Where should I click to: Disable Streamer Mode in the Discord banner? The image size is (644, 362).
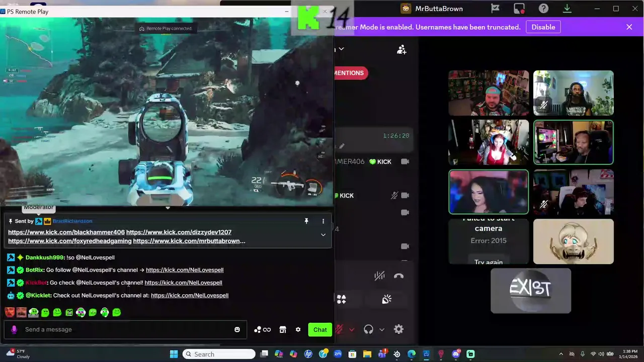[543, 27]
